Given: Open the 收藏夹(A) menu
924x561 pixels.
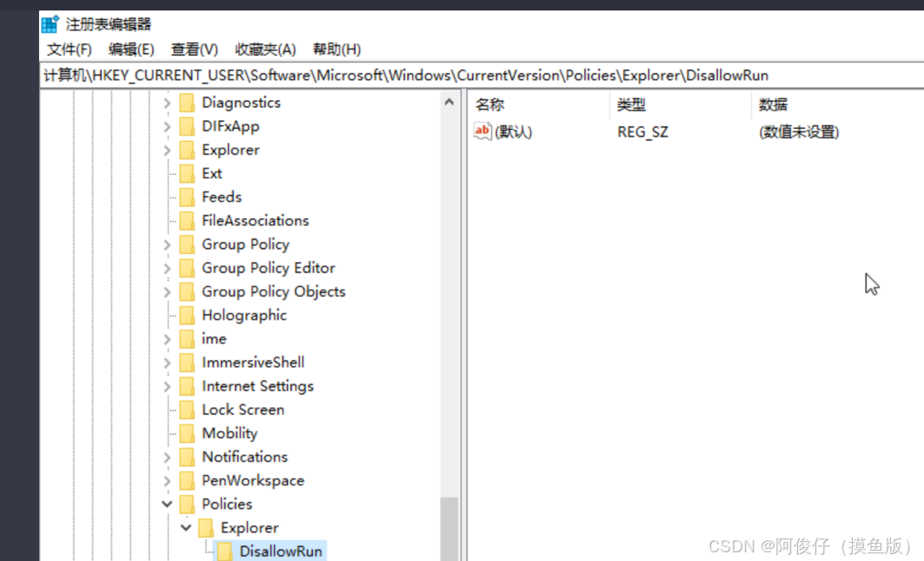Looking at the screenshot, I should (263, 49).
